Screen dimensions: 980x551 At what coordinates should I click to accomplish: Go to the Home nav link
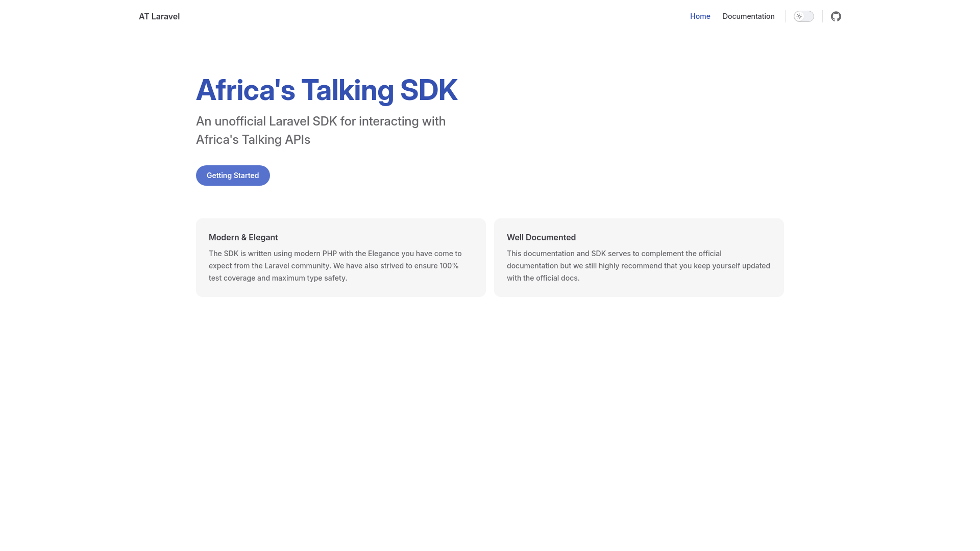coord(700,16)
